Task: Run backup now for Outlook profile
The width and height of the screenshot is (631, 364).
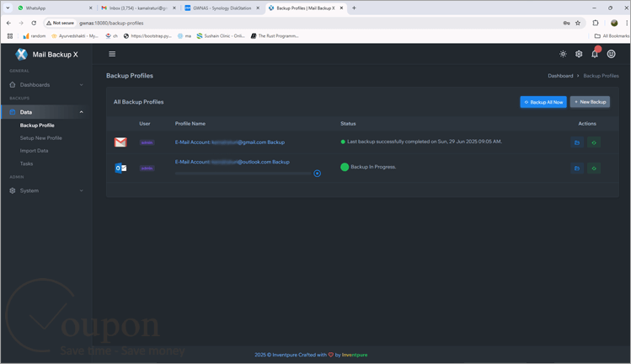Action: pos(594,169)
